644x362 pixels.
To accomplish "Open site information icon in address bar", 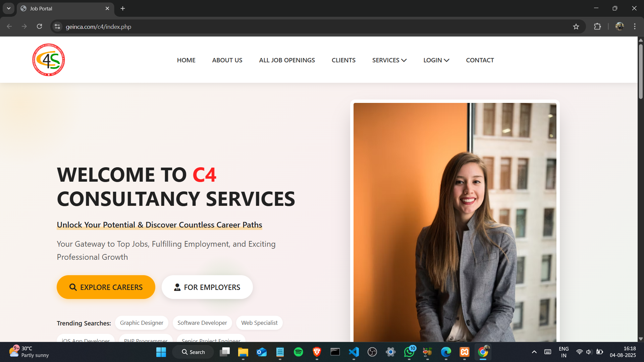I will coord(57,27).
